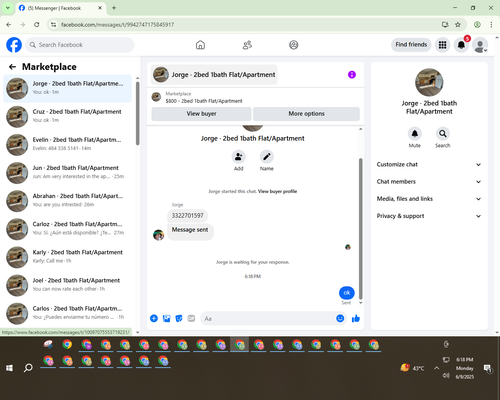Open Jorge conversation in Marketplace list
This screenshot has height=400, width=500.
point(67,88)
